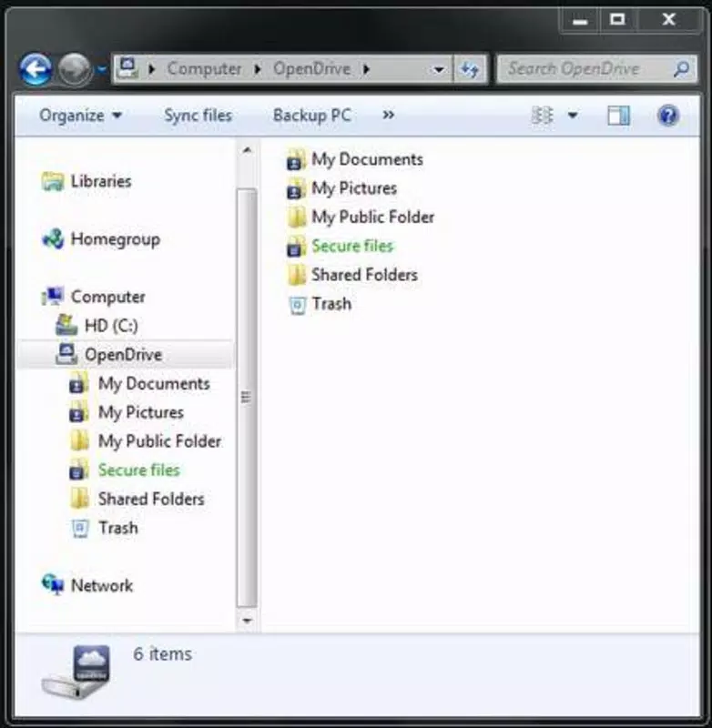This screenshot has height=728, width=712.
Task: Open Trash in sidebar tree
Action: point(118,528)
